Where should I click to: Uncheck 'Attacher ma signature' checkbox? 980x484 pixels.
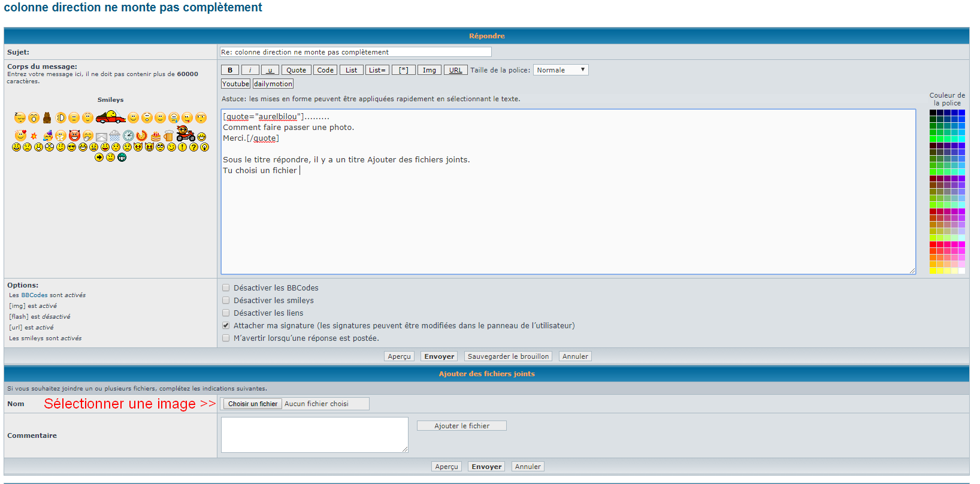[x=226, y=326]
